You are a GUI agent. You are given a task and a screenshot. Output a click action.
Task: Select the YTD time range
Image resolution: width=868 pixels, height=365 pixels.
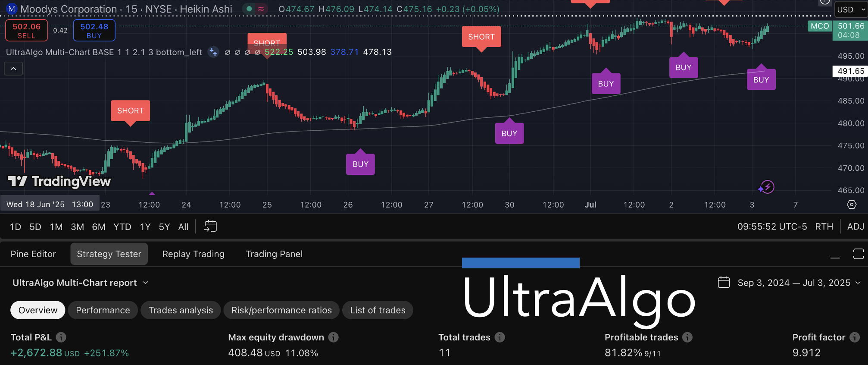122,227
